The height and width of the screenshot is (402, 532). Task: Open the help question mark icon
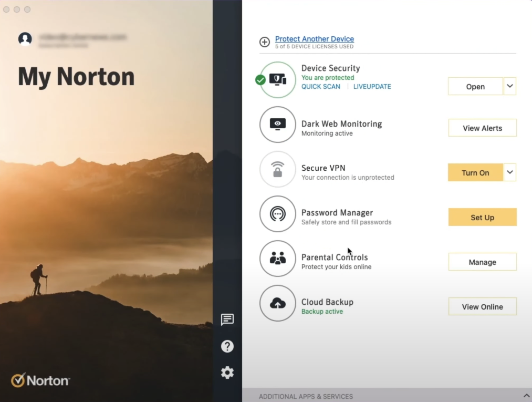[227, 346]
